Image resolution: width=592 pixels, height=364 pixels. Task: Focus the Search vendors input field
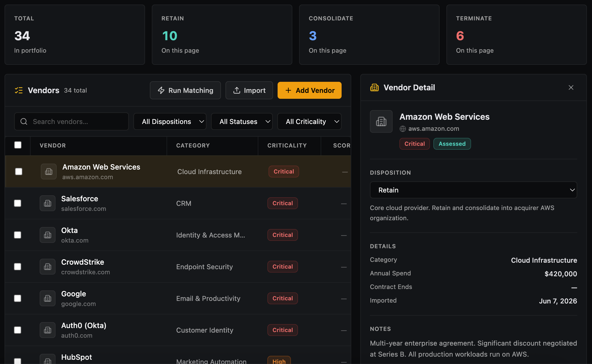coord(71,121)
